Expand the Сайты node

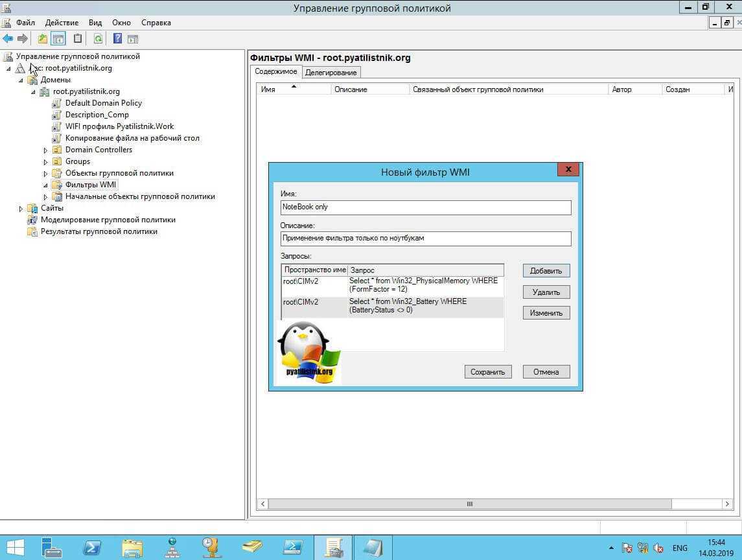click(21, 209)
